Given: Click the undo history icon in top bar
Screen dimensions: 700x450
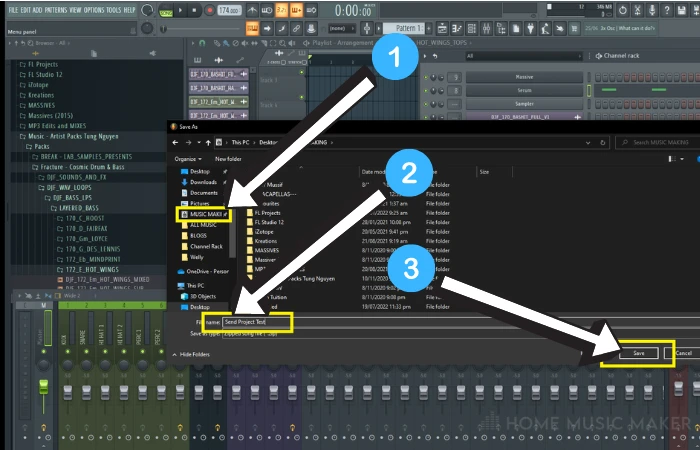Looking at the screenshot, I should point(623,10).
